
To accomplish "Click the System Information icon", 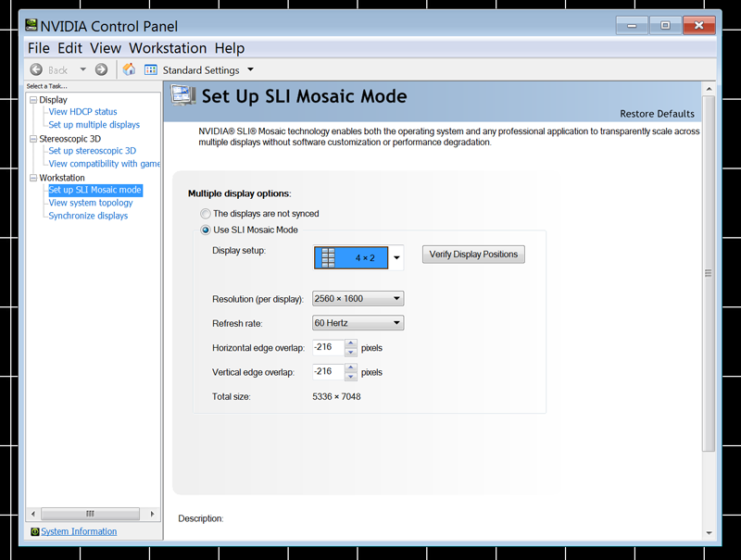I will [34, 531].
